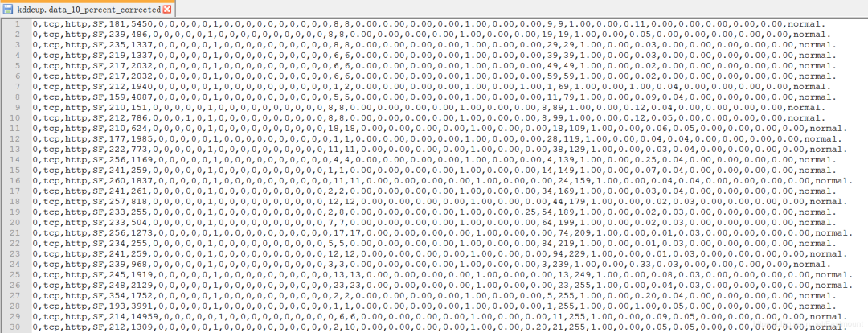Click the 4087 value in line 8
The width and height of the screenshot is (868, 333).
click(x=141, y=97)
